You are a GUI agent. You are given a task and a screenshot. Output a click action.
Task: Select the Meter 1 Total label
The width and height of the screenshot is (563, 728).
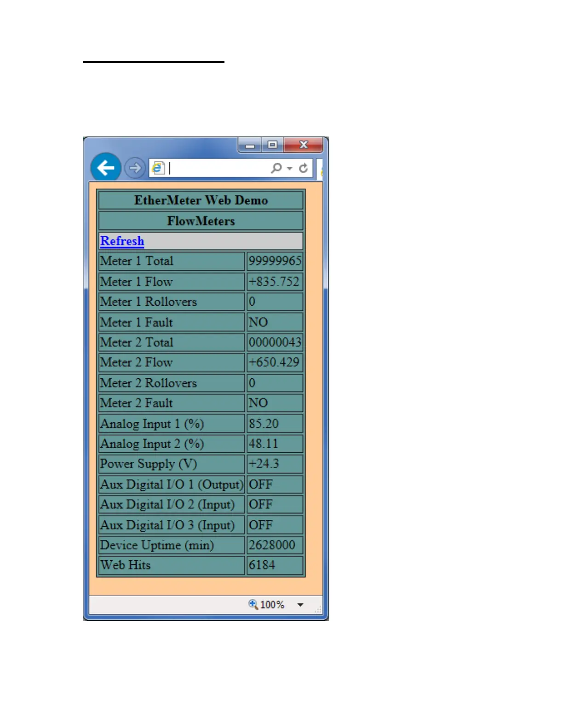click(137, 261)
